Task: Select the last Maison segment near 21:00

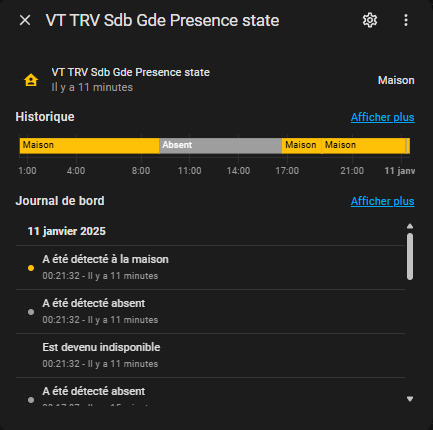Action: (363, 146)
